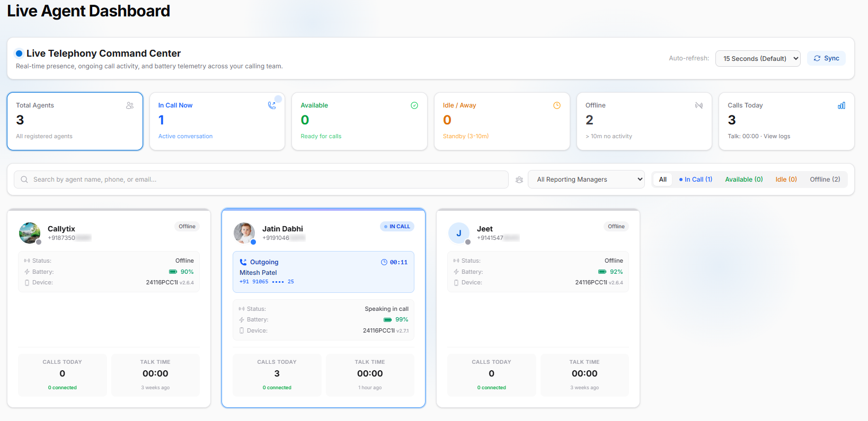Click Jatin Dabhi's battery icon

tap(387, 320)
